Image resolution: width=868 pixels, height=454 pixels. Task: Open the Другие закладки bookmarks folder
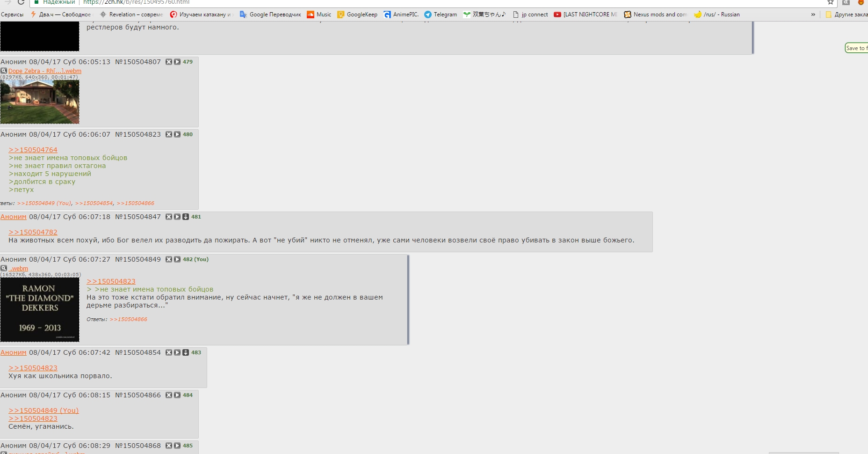coord(846,15)
